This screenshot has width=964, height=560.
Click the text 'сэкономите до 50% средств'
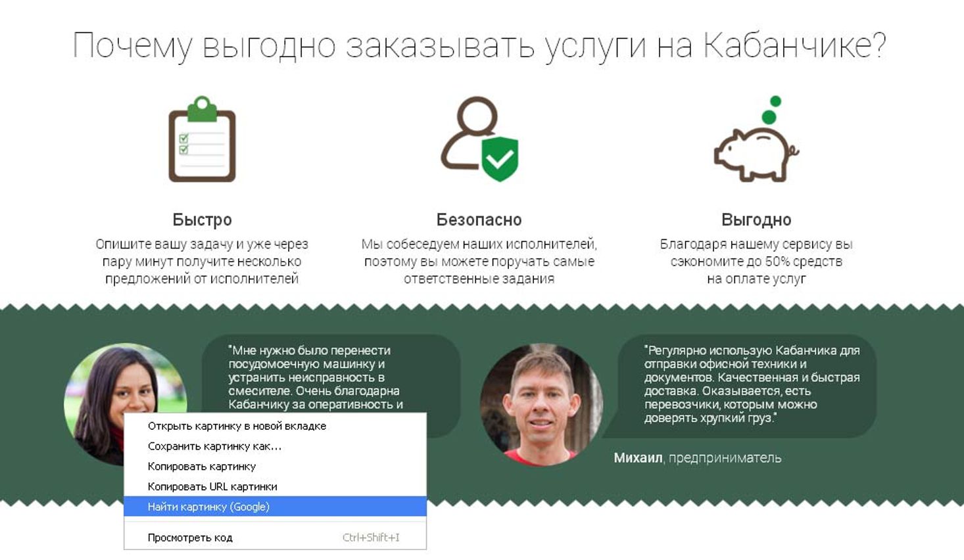pos(756,262)
